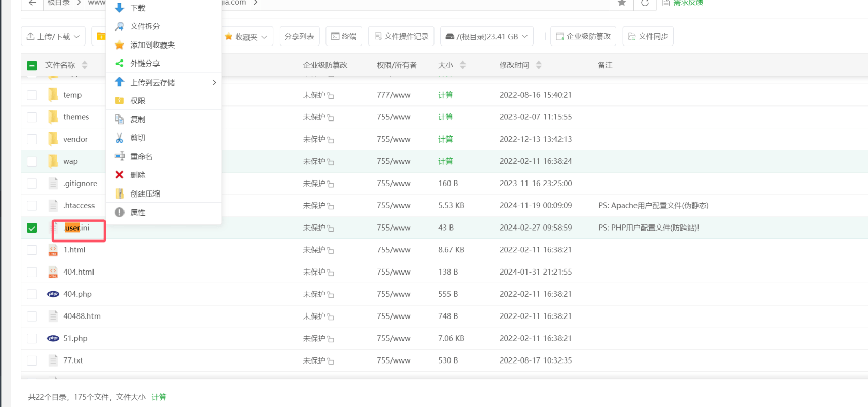Click the HTML file icon of 1.html
Viewport: 868px width, 407px height.
click(x=53, y=250)
